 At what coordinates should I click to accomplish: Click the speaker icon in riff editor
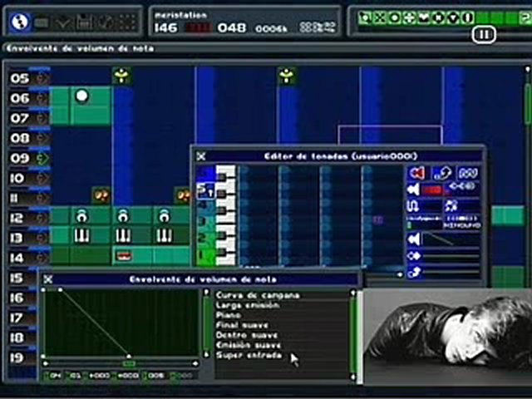pos(417,173)
